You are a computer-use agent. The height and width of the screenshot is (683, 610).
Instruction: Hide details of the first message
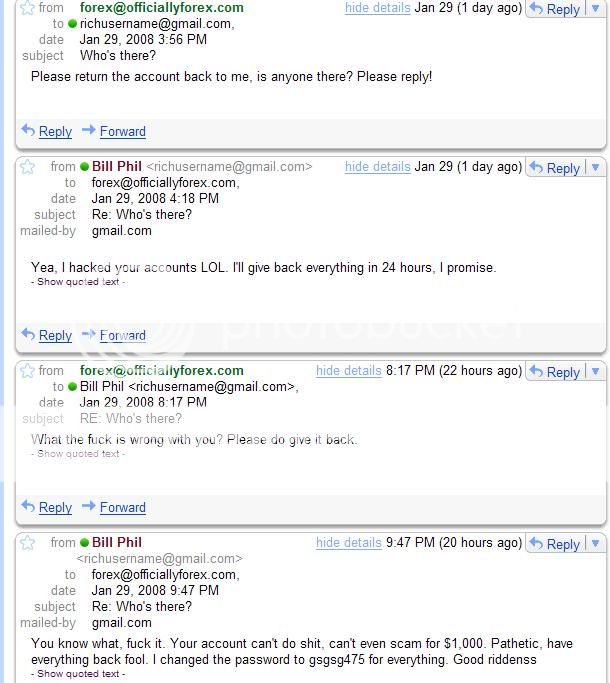[377, 8]
